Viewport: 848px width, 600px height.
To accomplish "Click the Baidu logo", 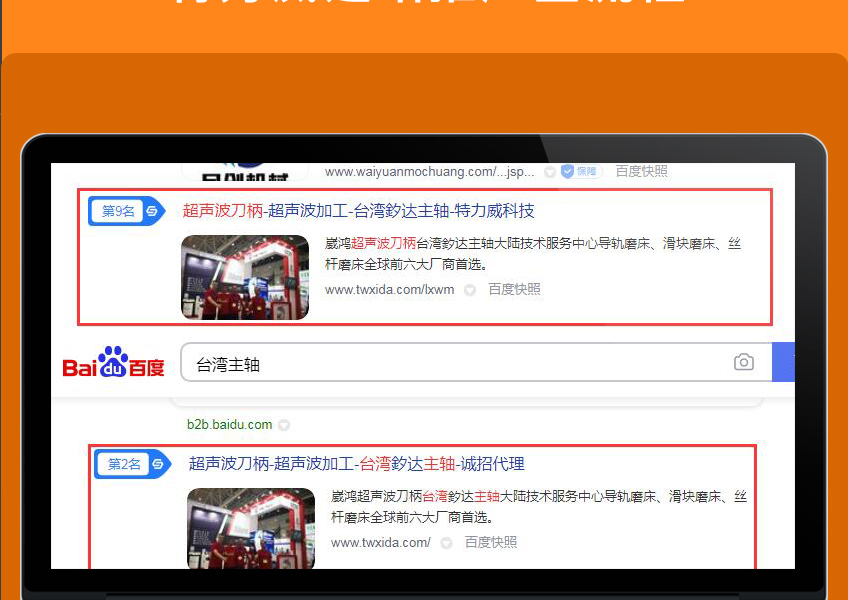I will point(114,362).
